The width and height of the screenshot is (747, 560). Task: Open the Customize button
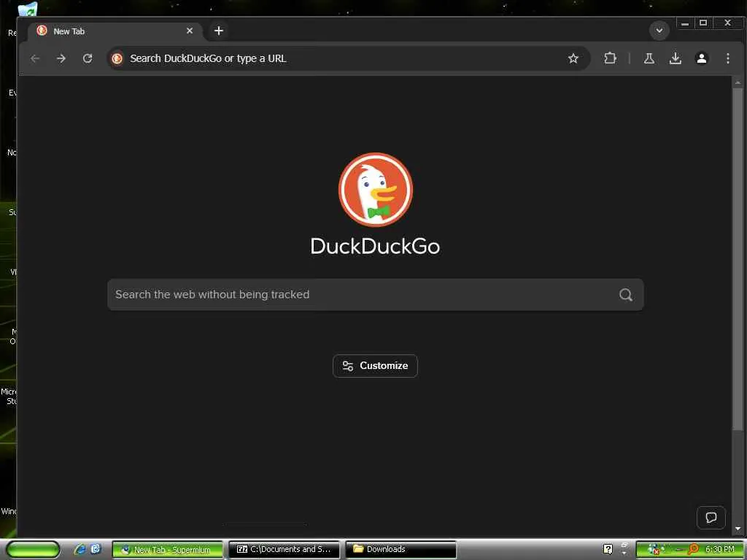coord(376,366)
